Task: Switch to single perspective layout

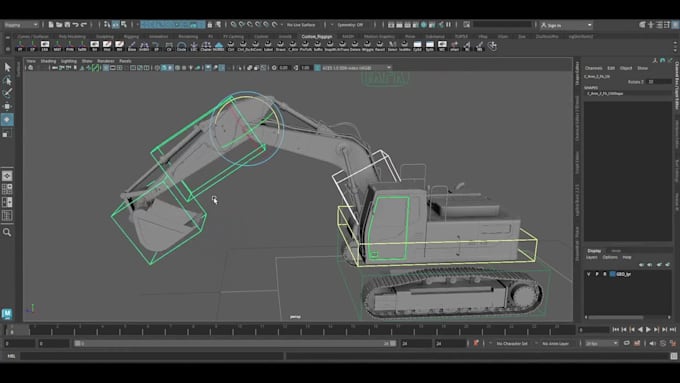Action: (x=7, y=176)
